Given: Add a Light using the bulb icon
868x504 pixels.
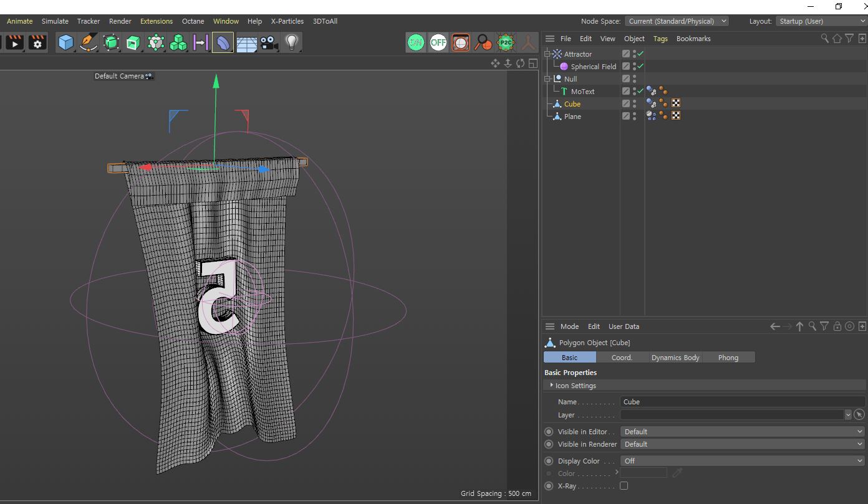Looking at the screenshot, I should (x=291, y=42).
